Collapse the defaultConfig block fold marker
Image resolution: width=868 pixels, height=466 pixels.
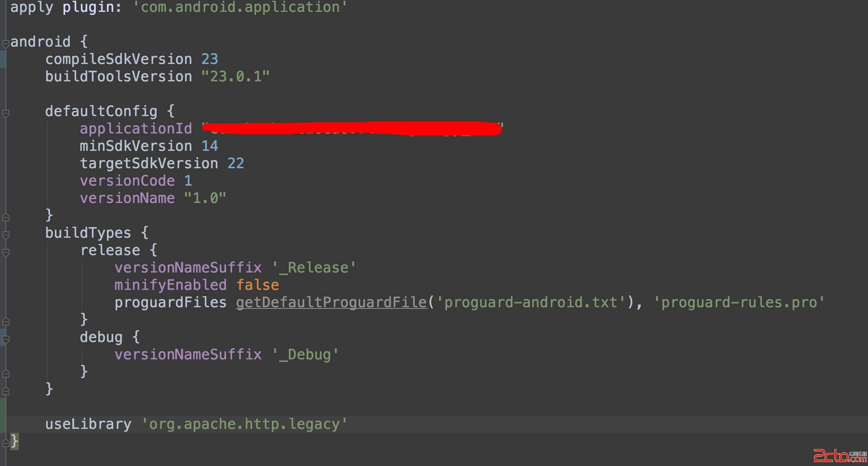tap(6, 113)
